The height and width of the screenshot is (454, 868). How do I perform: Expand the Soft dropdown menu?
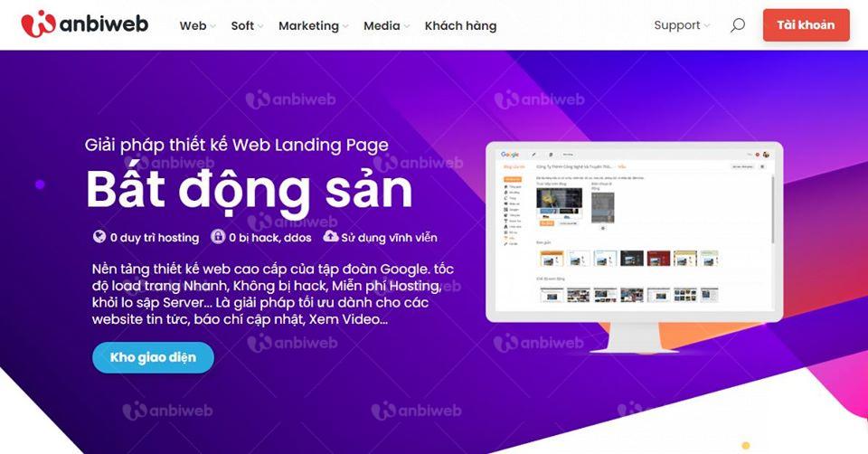247,25
